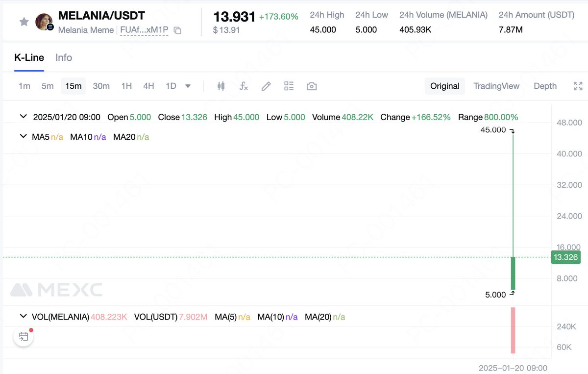Open the indicators fx menu

(244, 86)
